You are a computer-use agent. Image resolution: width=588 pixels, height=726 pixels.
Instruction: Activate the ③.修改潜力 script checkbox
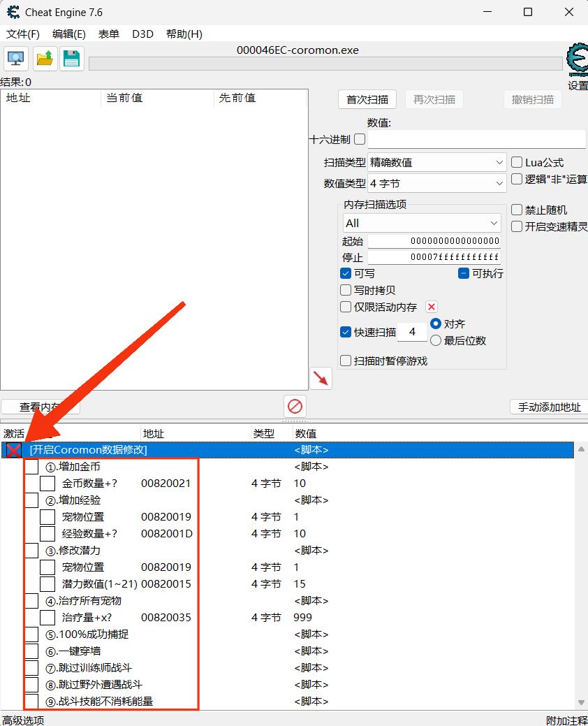[x=31, y=551]
